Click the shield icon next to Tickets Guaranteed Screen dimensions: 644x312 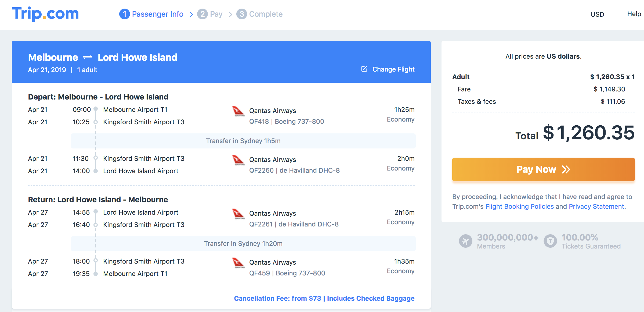[x=550, y=241]
